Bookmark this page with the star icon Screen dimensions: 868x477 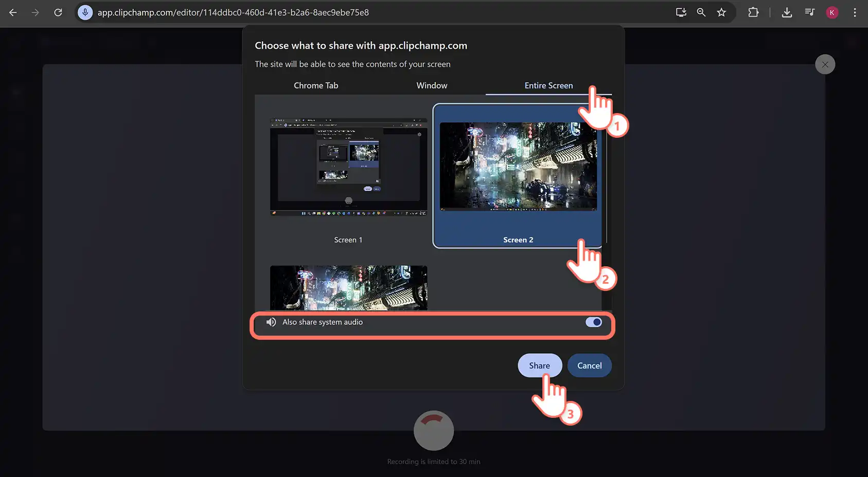point(721,12)
